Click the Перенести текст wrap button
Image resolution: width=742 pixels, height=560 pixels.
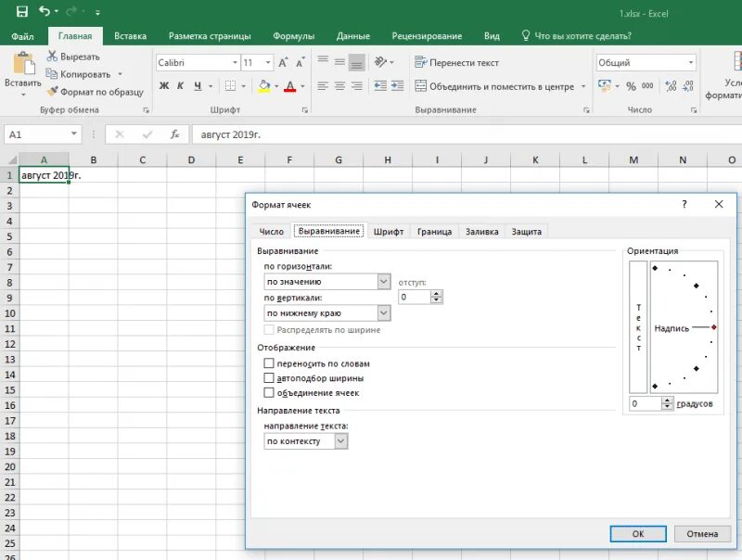click(x=456, y=62)
